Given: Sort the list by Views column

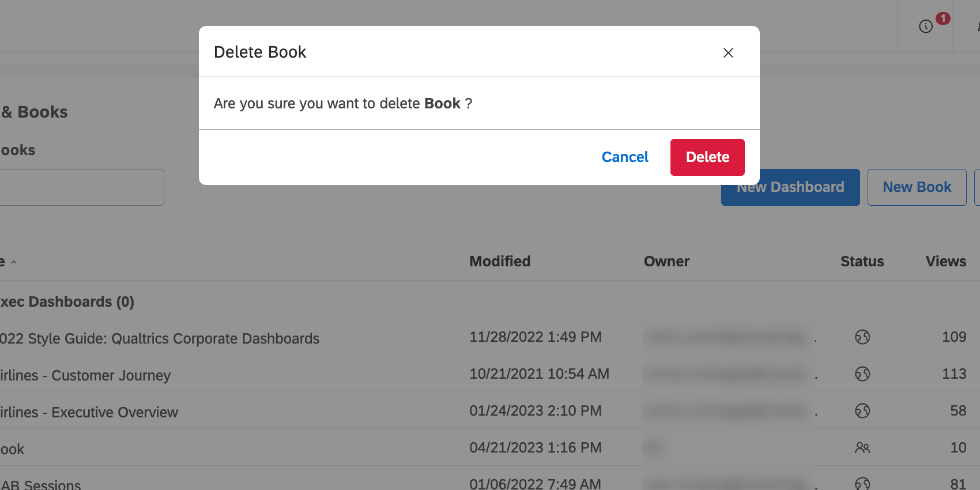Looking at the screenshot, I should coord(945,261).
